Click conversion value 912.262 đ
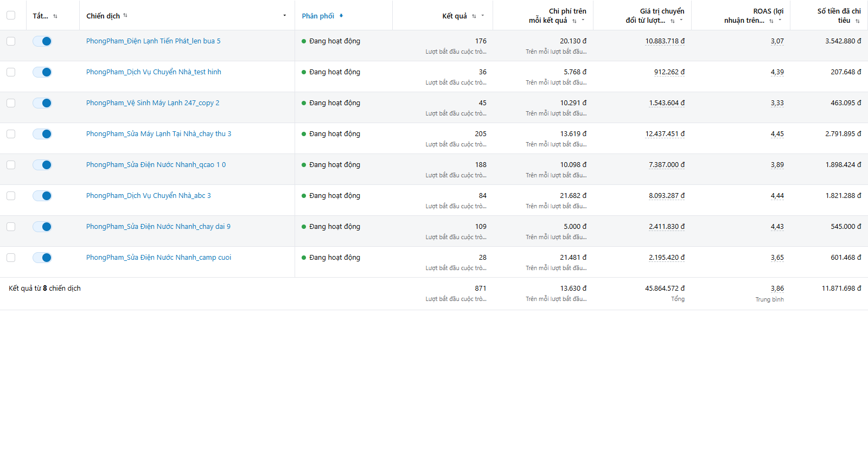This screenshot has width=868, height=461. point(669,72)
